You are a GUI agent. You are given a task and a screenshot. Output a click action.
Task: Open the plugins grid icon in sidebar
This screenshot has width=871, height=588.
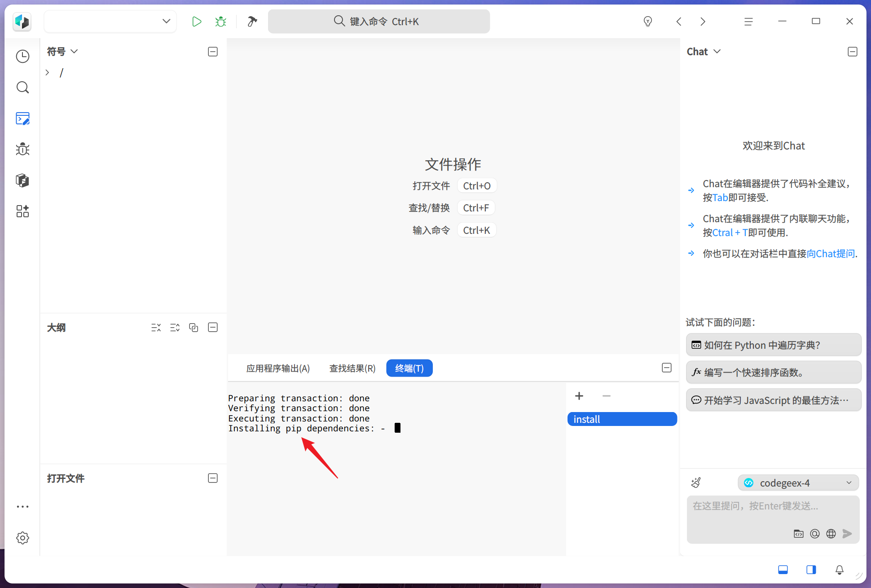22,211
